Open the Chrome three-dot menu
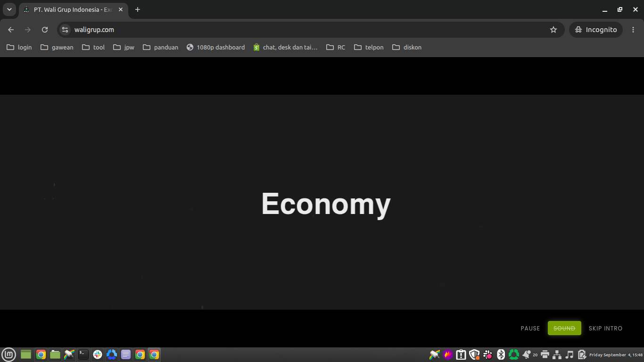The height and width of the screenshot is (362, 644). coord(633,30)
